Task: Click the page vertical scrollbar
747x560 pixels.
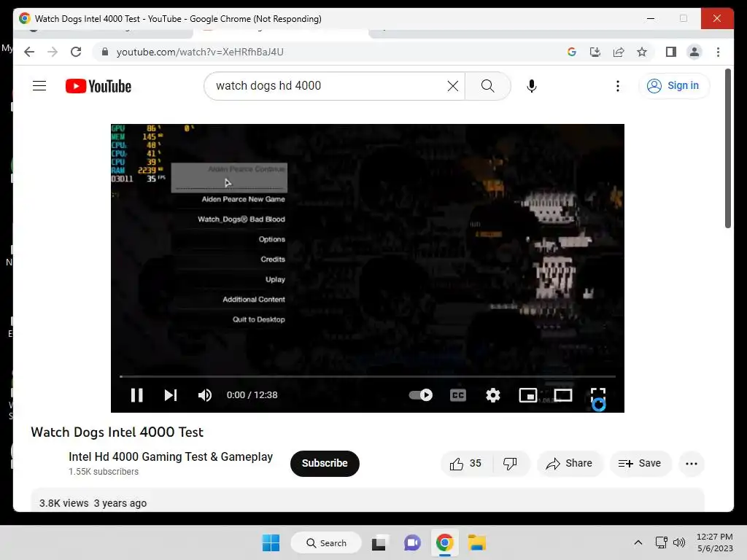Action: pos(727,149)
